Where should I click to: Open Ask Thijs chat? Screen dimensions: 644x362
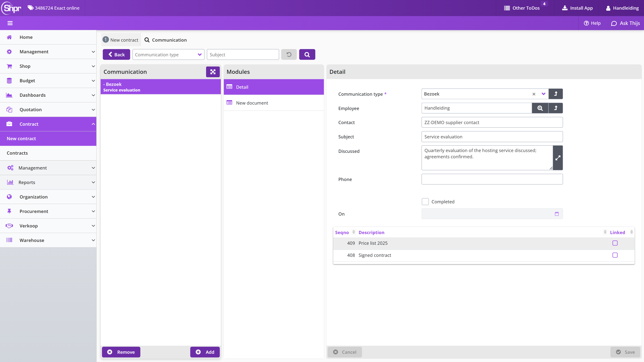[625, 23]
